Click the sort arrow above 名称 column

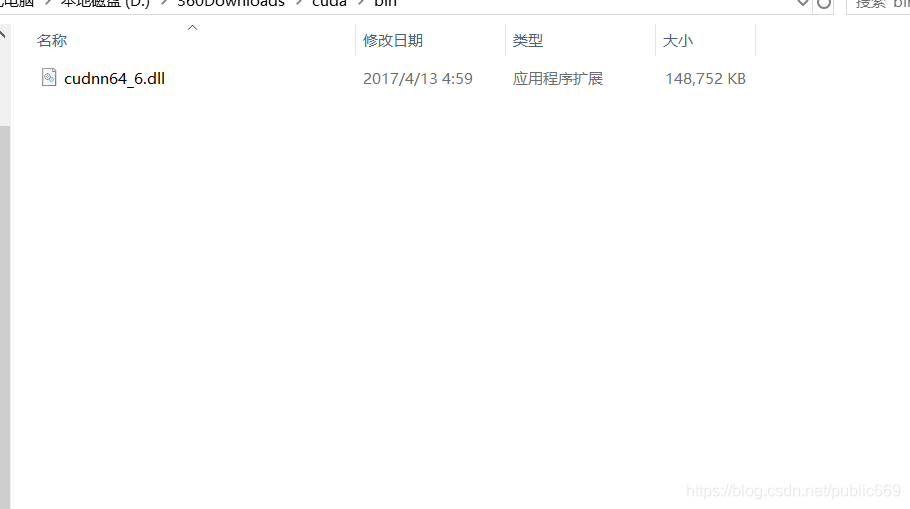click(x=193, y=27)
